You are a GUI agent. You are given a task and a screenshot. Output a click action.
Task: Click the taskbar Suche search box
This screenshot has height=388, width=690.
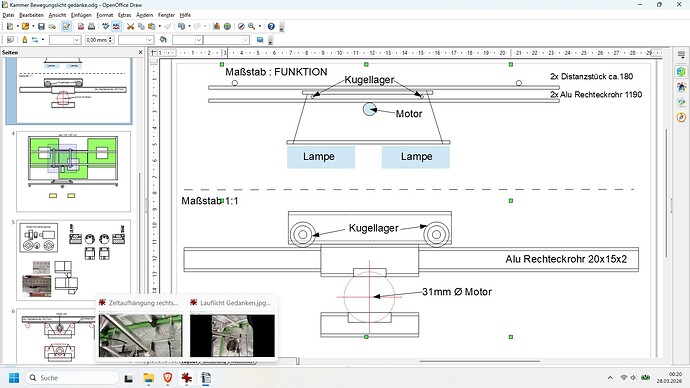click(x=73, y=378)
